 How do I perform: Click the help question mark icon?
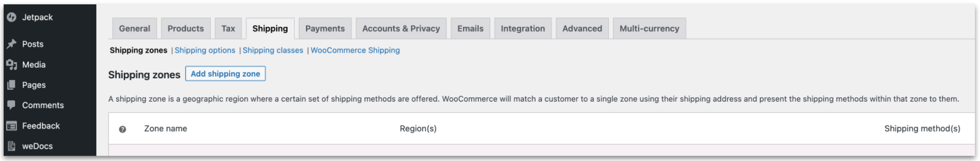(122, 129)
